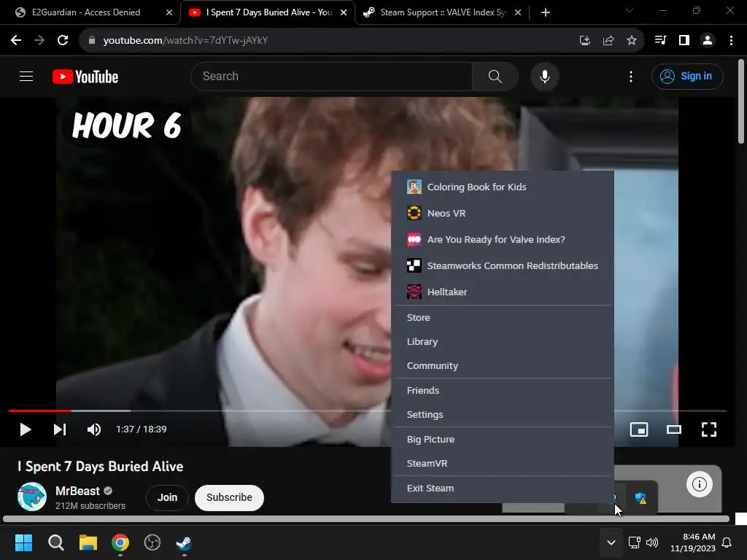Viewport: 747px width, 560px height.
Task: Mute the video volume
Action: point(94,429)
